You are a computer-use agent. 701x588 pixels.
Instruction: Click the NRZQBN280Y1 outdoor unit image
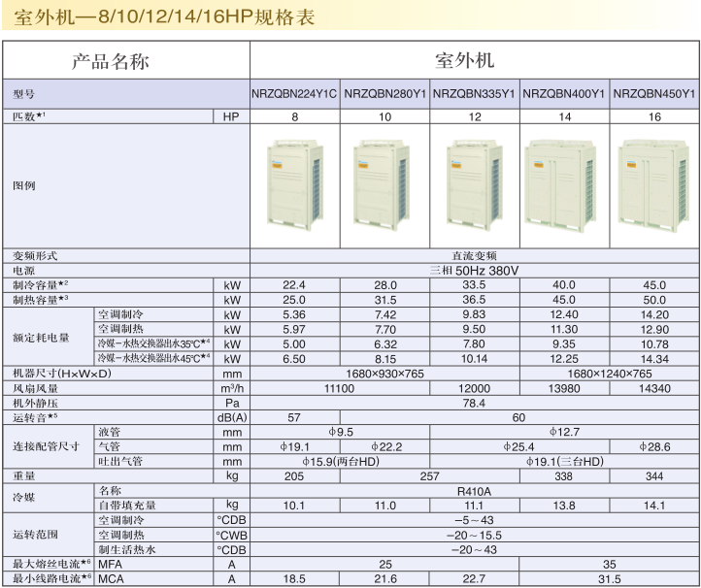pyautogui.click(x=384, y=181)
